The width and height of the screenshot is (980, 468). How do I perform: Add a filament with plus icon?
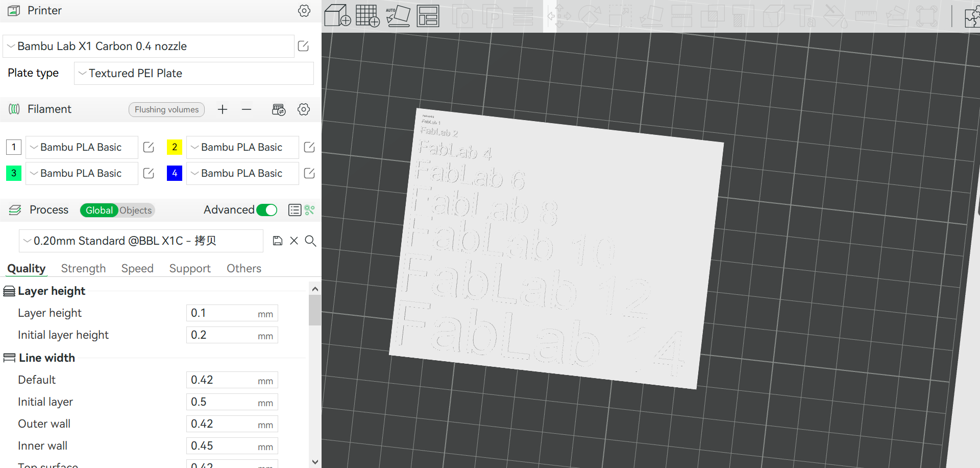pyautogui.click(x=223, y=109)
